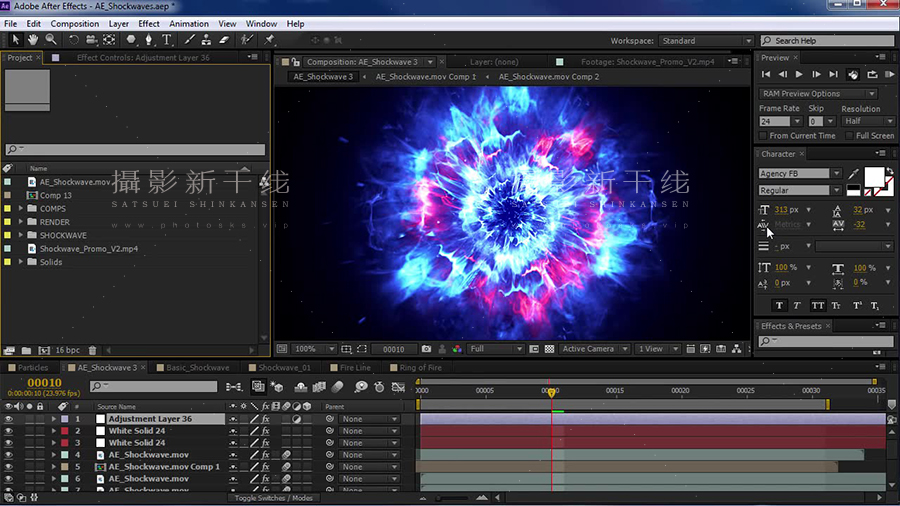Open the Workspace Standard dropdown
This screenshot has height=506, width=900.
pos(705,41)
